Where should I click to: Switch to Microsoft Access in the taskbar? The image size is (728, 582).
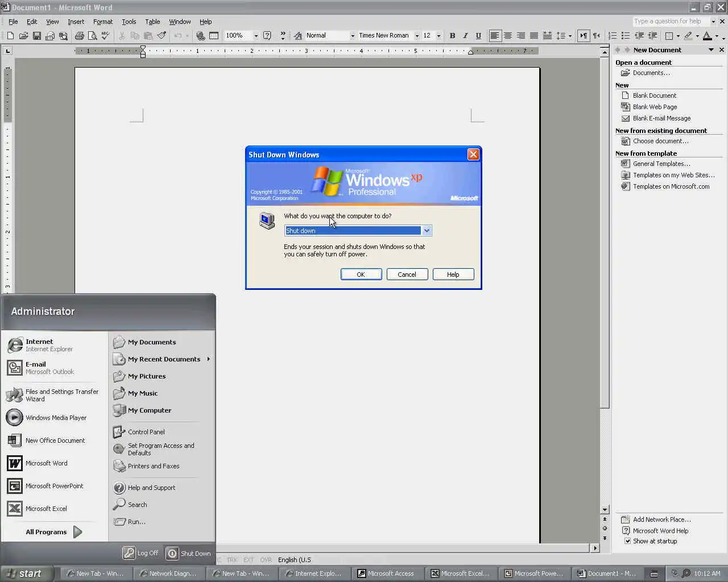coord(386,573)
